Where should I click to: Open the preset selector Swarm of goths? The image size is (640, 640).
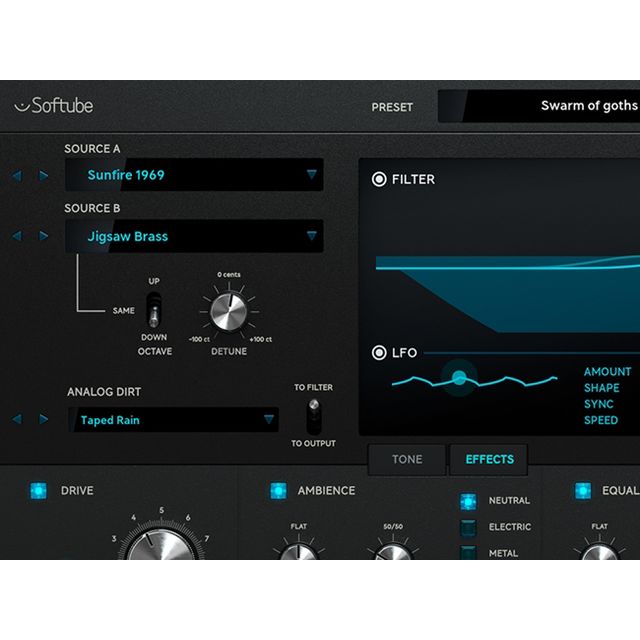539,106
